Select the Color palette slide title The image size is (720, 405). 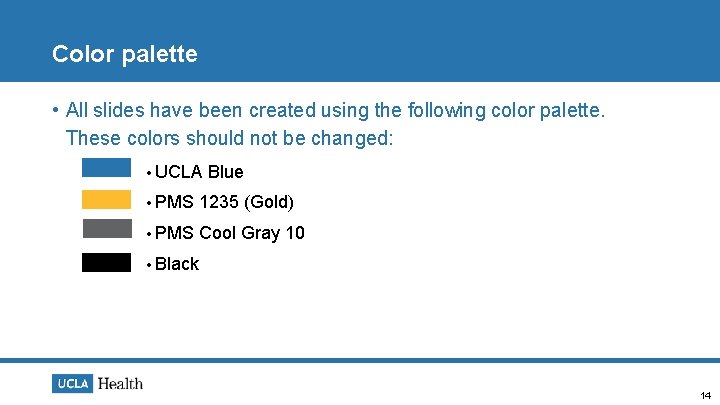point(124,54)
